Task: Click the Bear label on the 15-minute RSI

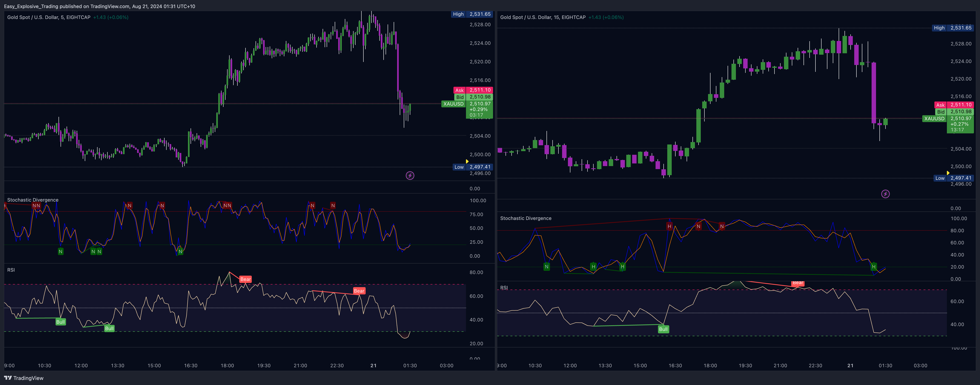Action: click(x=798, y=283)
